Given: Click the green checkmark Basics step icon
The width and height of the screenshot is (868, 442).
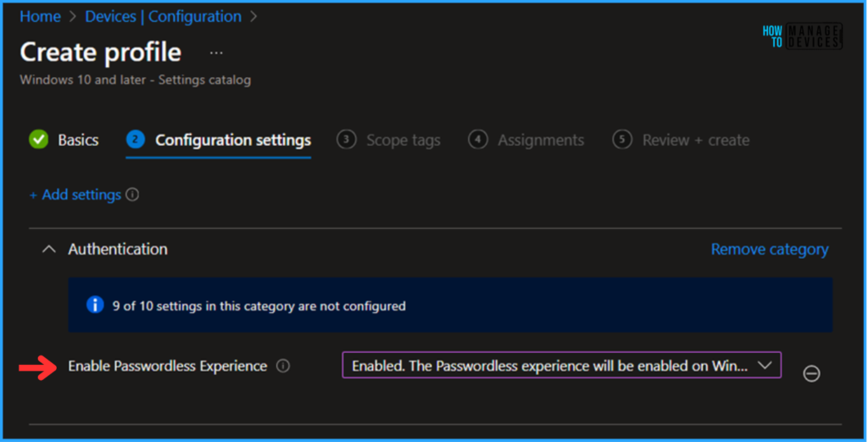Looking at the screenshot, I should [x=39, y=140].
